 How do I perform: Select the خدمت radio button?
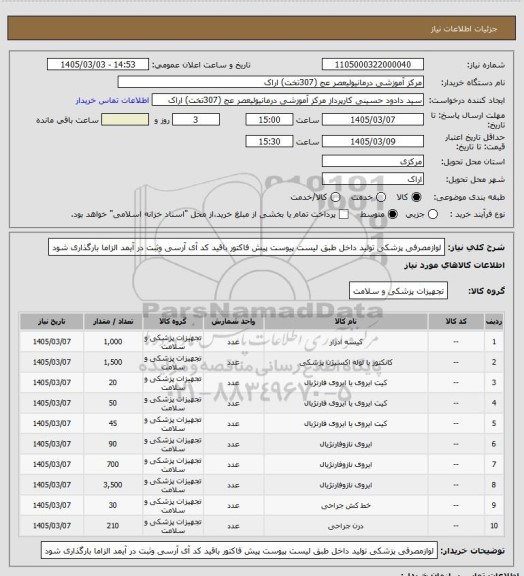pos(381,197)
